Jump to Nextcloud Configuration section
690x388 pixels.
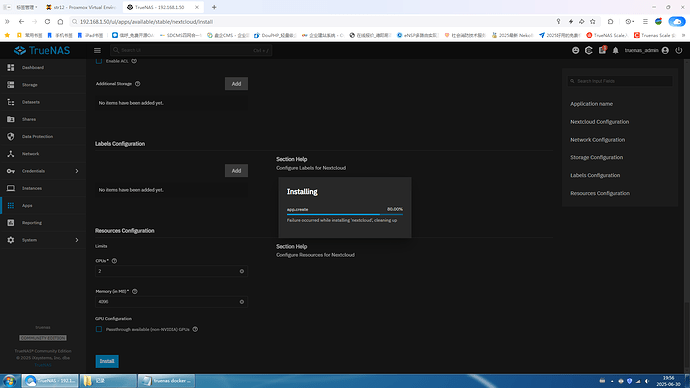[x=599, y=122]
